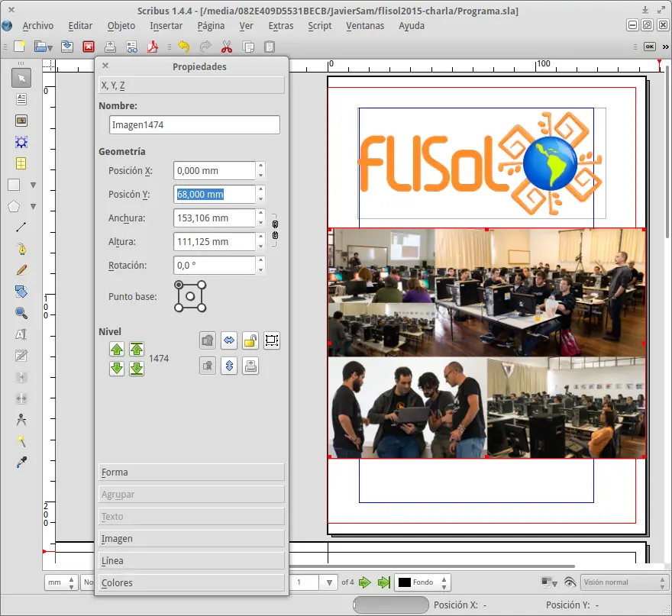This screenshot has width=672, height=616.
Task: Open the page number dropdown
Action: point(329,582)
